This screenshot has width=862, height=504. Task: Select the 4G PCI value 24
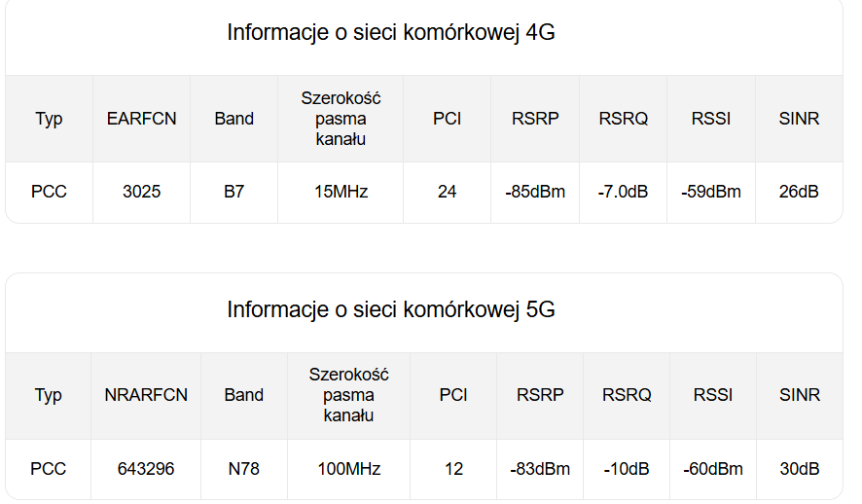click(x=447, y=192)
